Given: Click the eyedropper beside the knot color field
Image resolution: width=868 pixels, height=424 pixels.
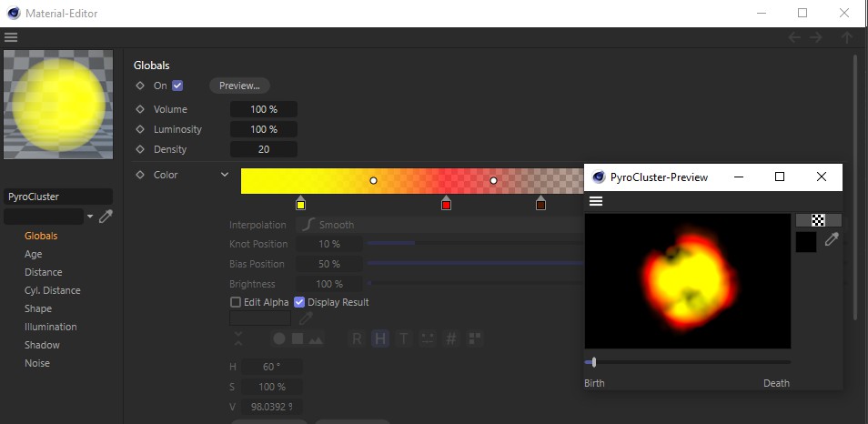Looking at the screenshot, I should [x=306, y=318].
